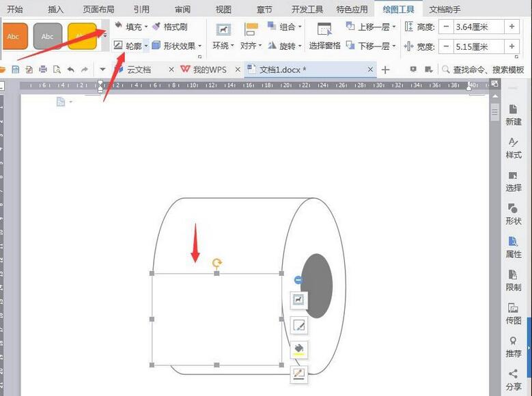Open the 组合 group dropdown
The image size is (532, 396).
[284, 27]
